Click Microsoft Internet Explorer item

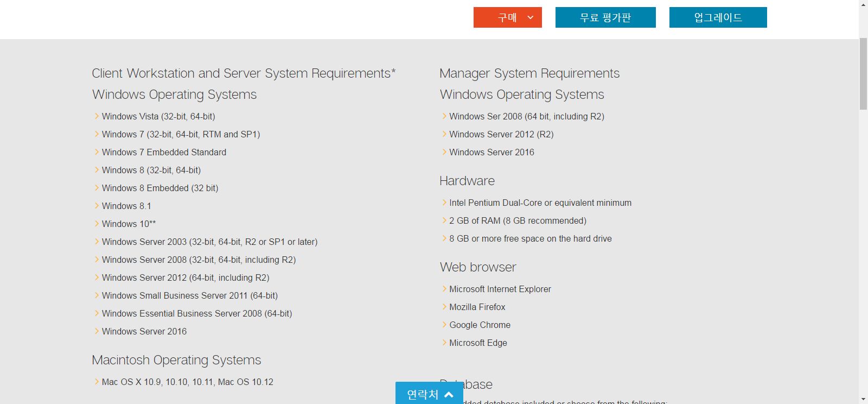point(500,289)
